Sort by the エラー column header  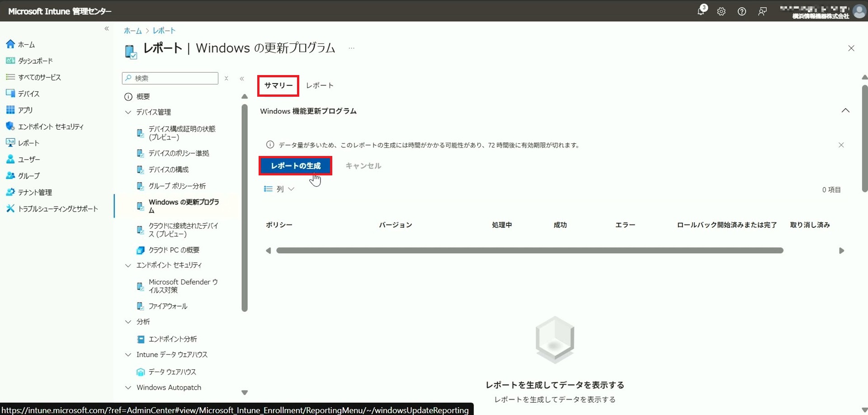[625, 225]
